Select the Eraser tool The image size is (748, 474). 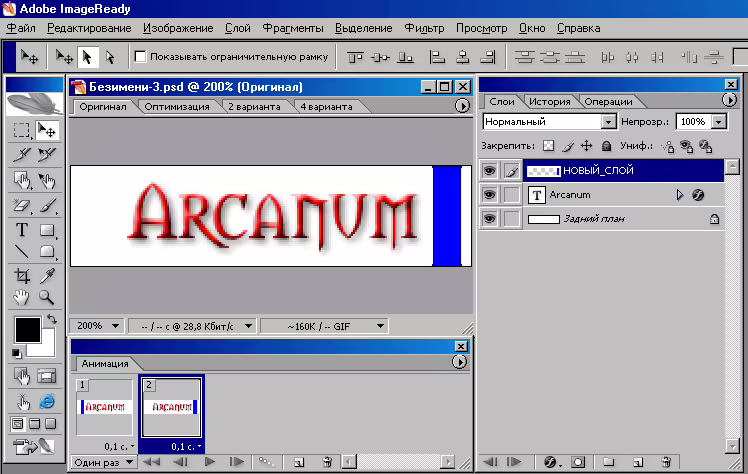click(21, 205)
